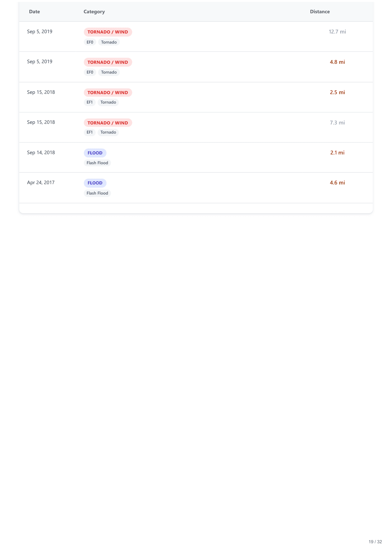Pick the 7.3 mi distance value
The height and width of the screenshot is (554, 392).
(x=337, y=123)
